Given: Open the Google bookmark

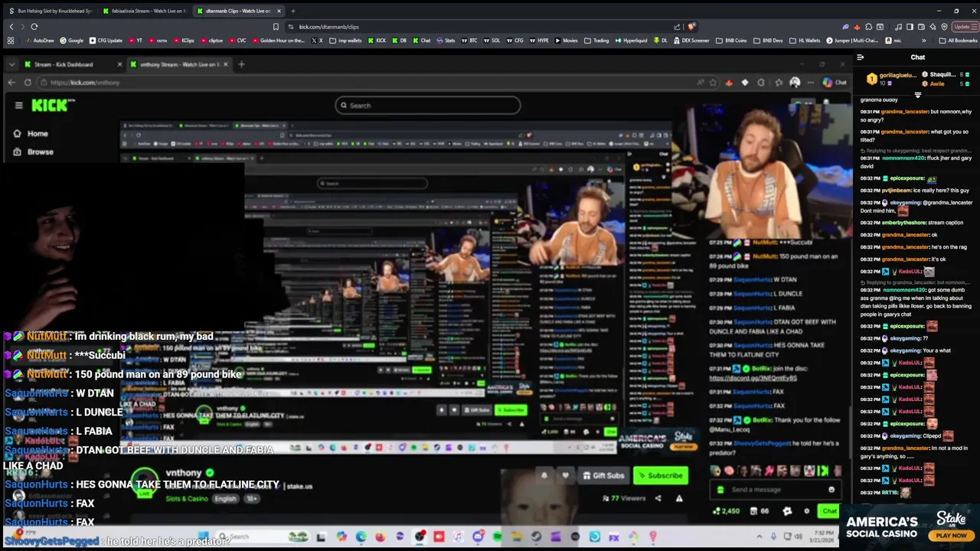Looking at the screenshot, I should [x=71, y=41].
